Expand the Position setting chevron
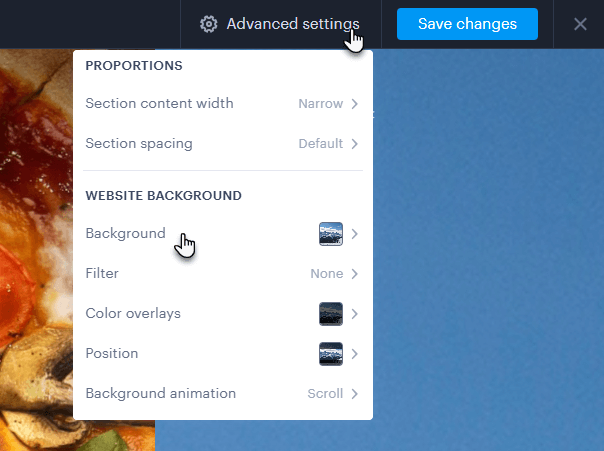This screenshot has width=604, height=451. 355,354
